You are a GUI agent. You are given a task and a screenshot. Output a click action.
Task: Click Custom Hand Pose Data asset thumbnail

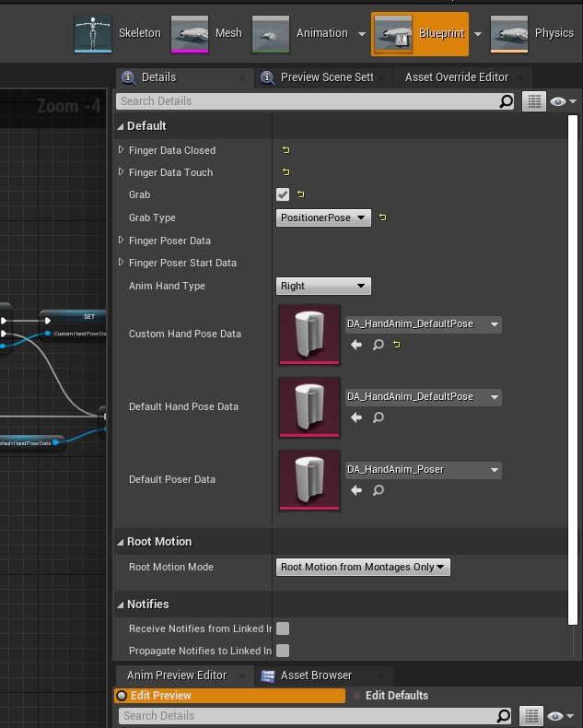pos(309,335)
